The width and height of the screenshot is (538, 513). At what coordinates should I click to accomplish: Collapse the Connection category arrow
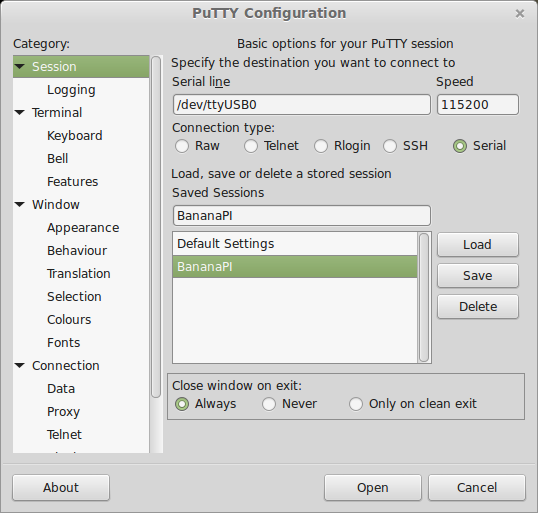coord(20,365)
